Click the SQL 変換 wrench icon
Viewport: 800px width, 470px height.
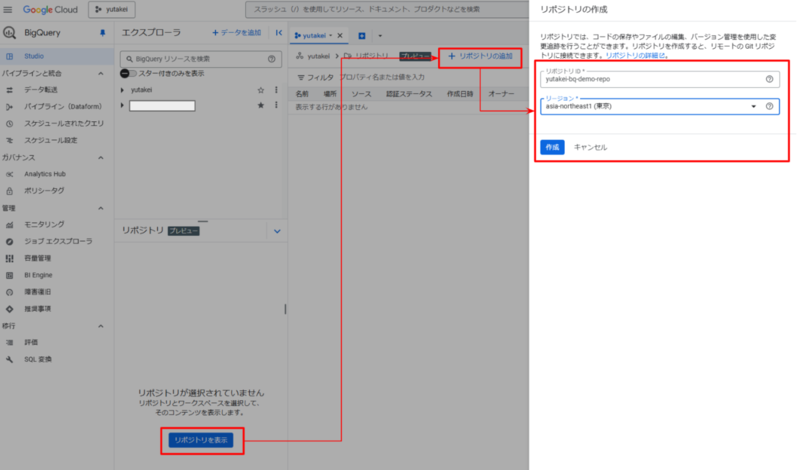click(9, 359)
